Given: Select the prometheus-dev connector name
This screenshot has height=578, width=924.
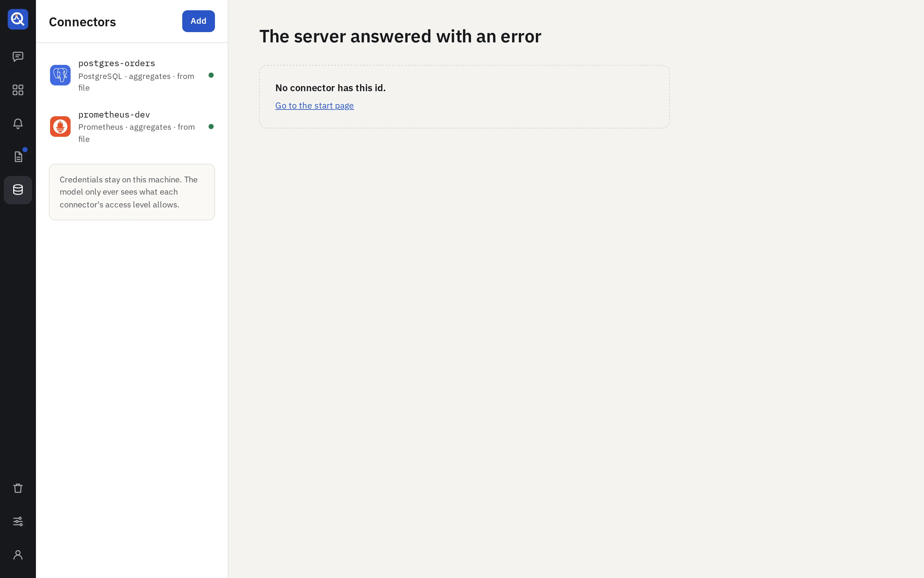Looking at the screenshot, I should [x=114, y=115].
